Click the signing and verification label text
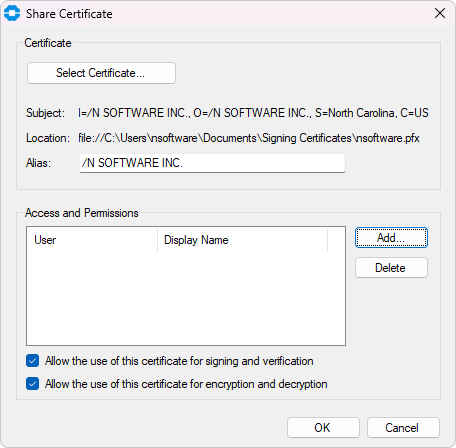The image size is (456, 448). 179,361
